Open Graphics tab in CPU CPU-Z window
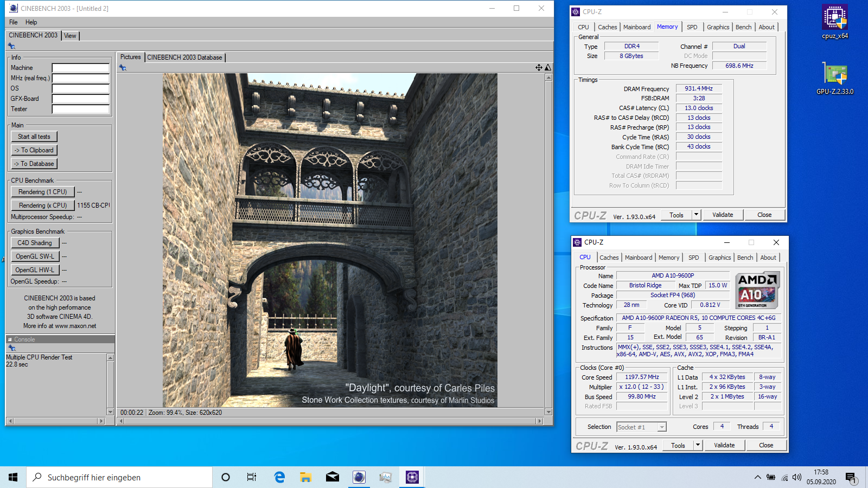 coord(720,258)
